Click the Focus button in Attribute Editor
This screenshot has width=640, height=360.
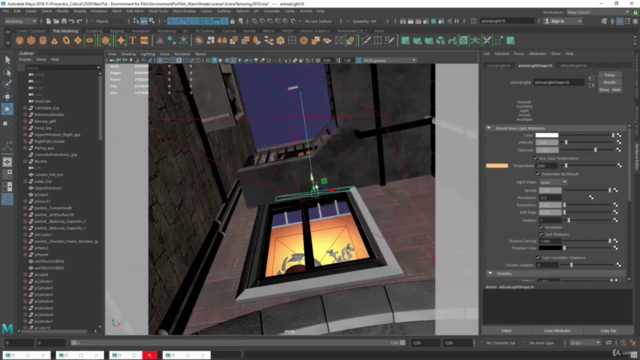(609, 75)
